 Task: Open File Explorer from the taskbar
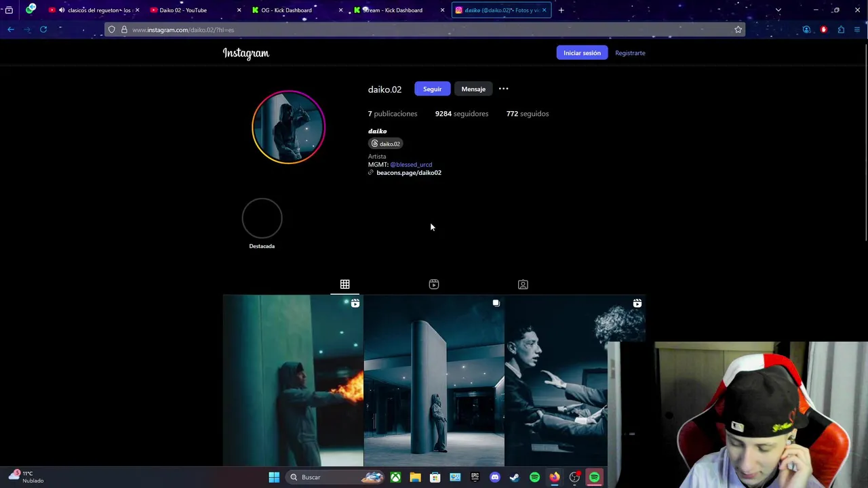[x=415, y=477]
